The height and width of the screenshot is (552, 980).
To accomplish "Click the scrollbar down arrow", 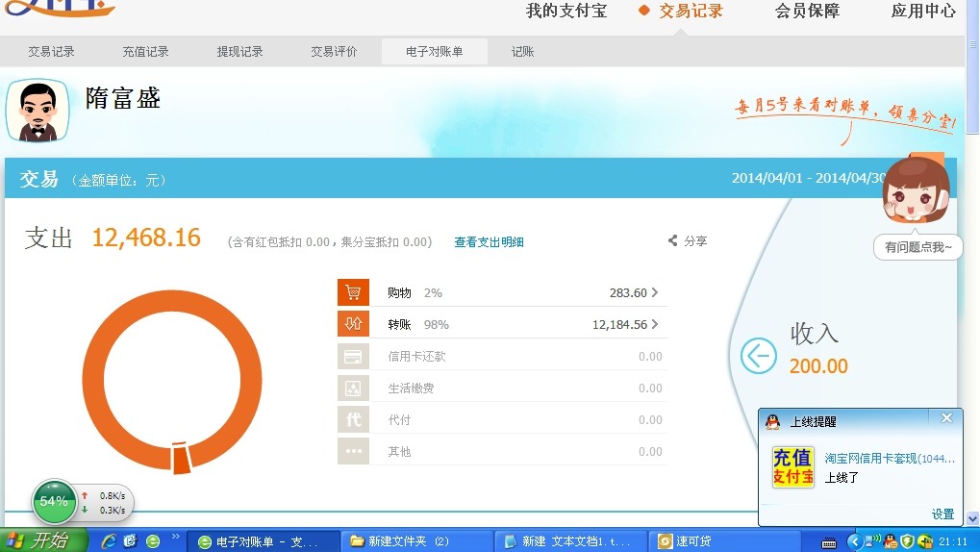I will click(x=972, y=518).
